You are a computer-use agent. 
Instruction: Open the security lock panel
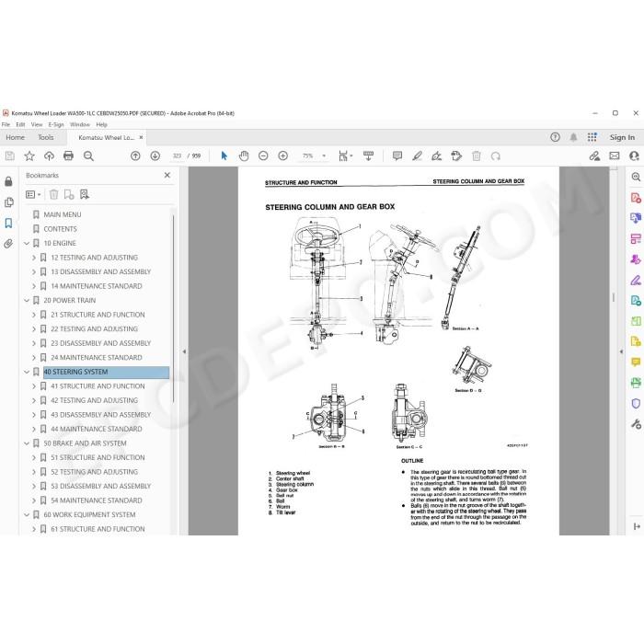8,181
